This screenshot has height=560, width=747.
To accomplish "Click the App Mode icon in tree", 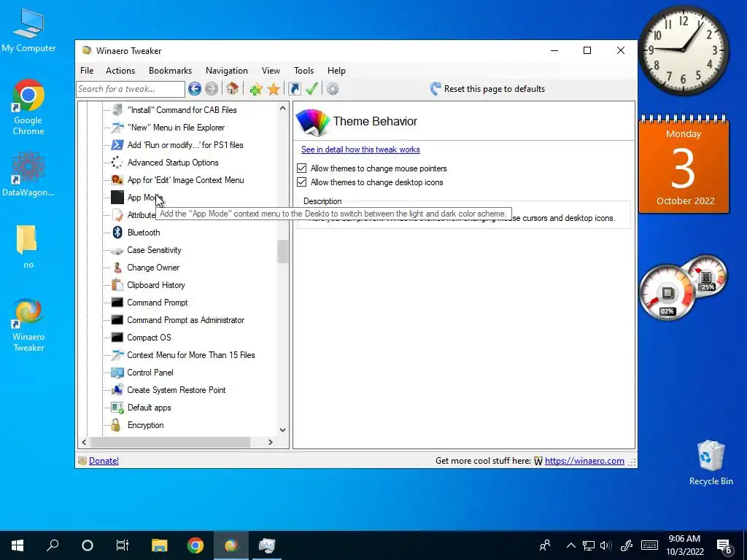I will tap(117, 197).
